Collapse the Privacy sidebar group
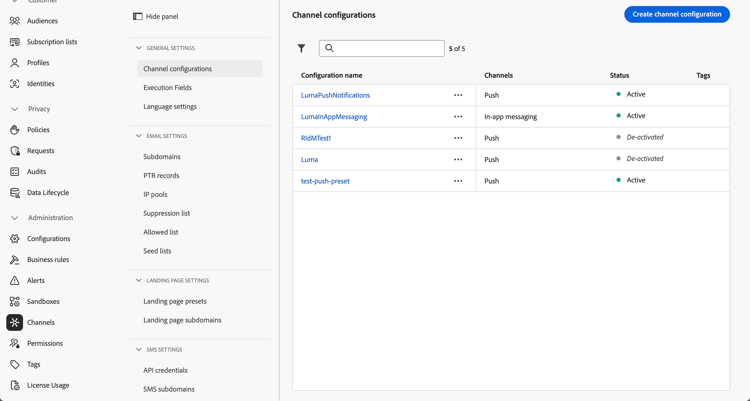750x401 pixels. (15, 109)
